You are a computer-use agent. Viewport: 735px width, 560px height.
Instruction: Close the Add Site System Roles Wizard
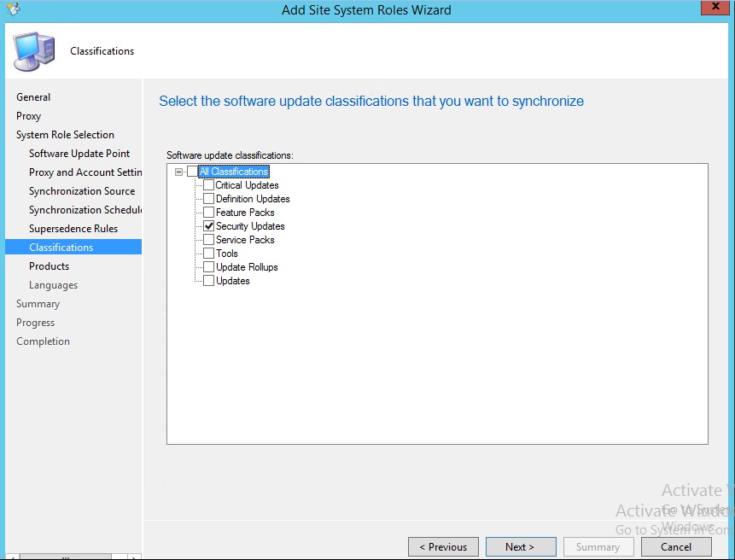point(715,8)
